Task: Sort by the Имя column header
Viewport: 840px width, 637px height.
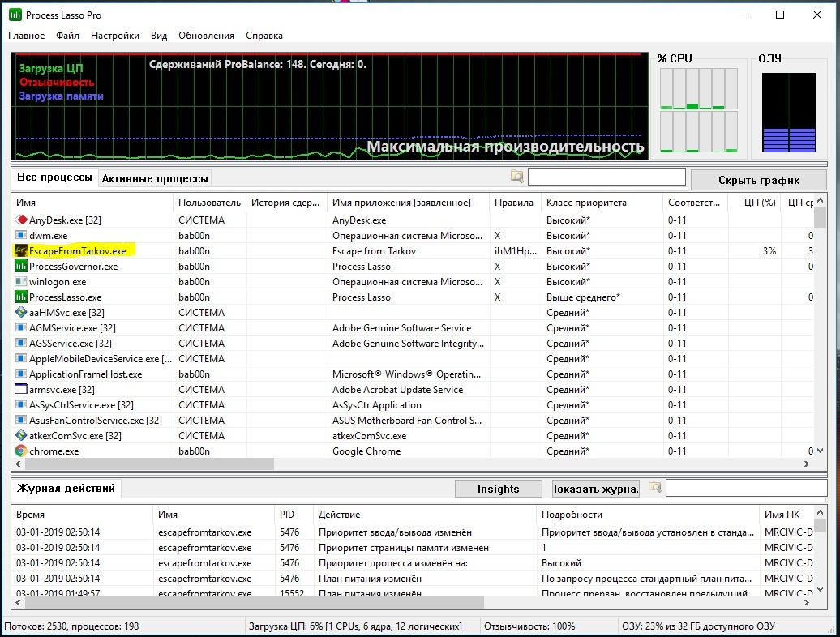Action: pyautogui.click(x=92, y=203)
